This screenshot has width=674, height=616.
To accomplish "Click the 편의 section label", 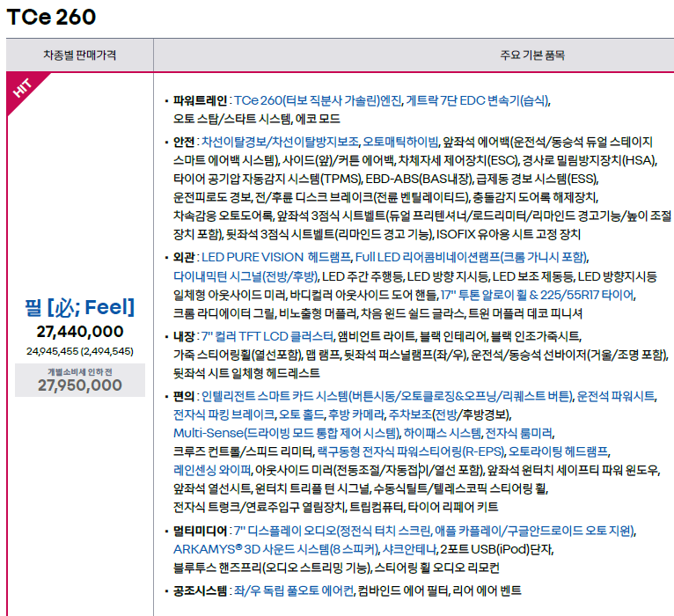I will 184,396.
